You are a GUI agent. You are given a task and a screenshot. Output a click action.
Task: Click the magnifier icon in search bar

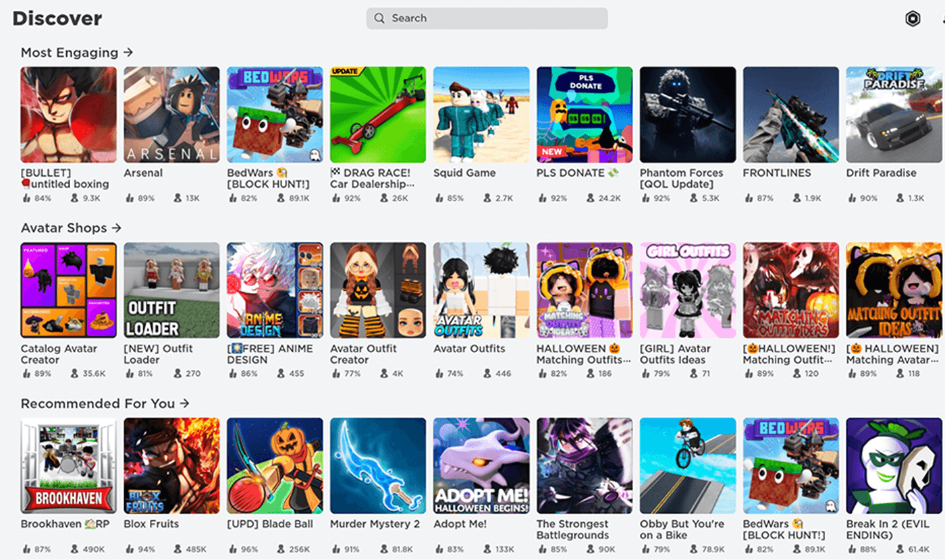380,18
